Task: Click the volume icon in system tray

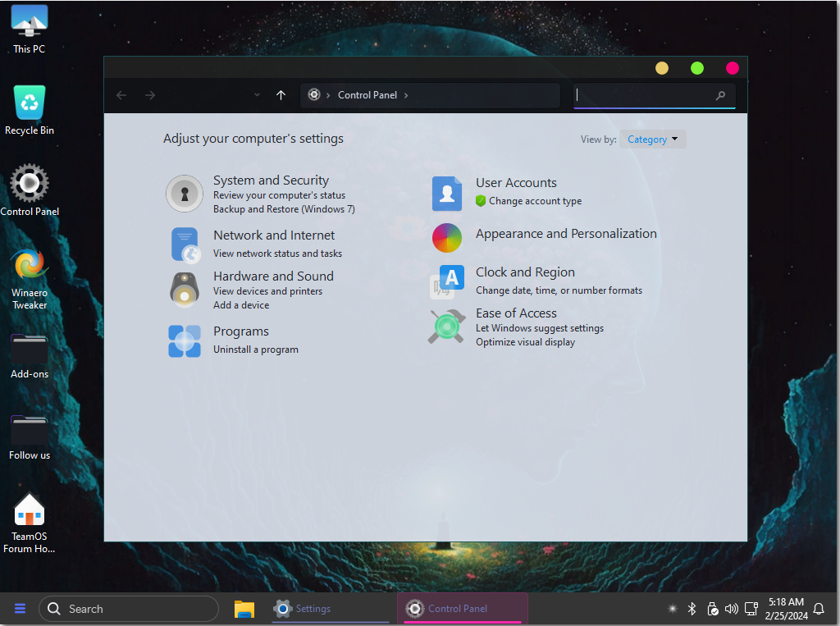Action: pos(732,609)
